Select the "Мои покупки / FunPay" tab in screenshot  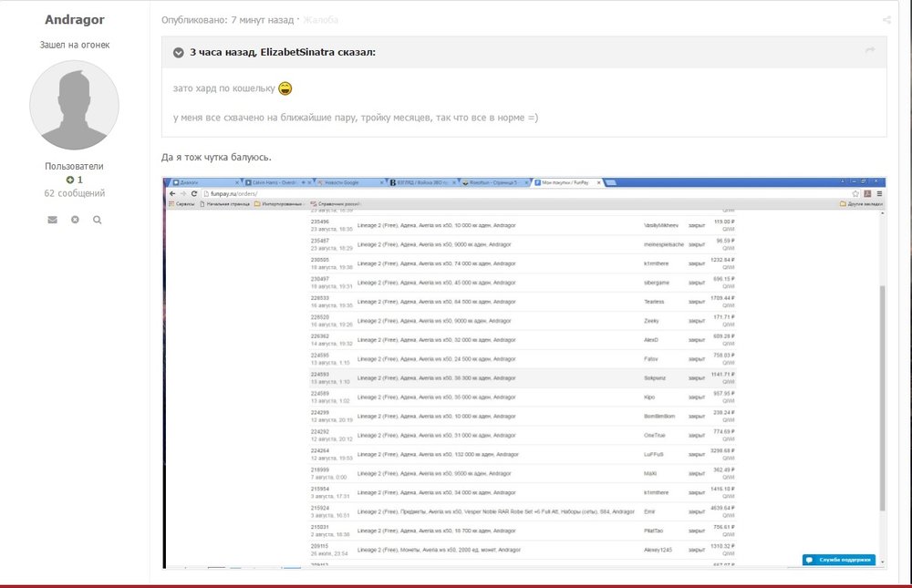(x=565, y=183)
